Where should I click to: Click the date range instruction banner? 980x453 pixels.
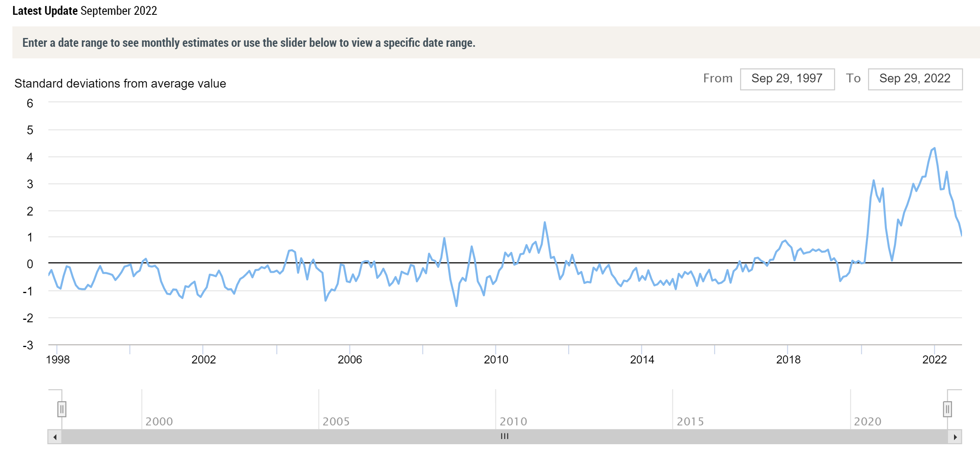(249, 43)
